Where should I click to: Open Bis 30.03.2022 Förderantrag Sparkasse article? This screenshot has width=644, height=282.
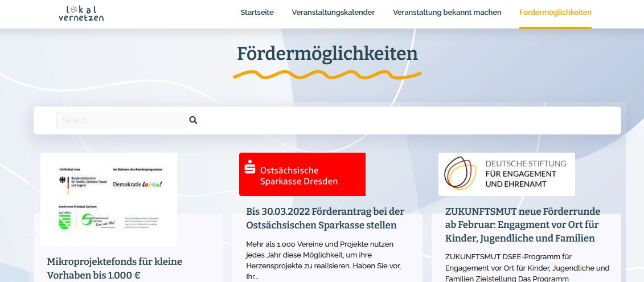tap(325, 218)
